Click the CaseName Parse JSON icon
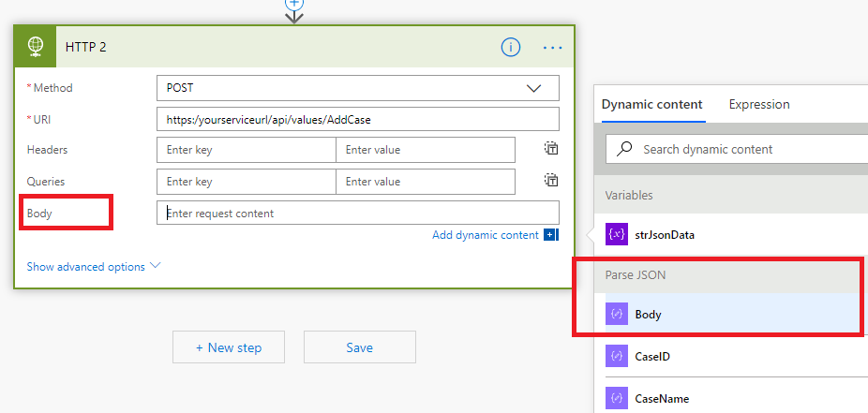Image resolution: width=868 pixels, height=413 pixels. pyautogui.click(x=617, y=398)
